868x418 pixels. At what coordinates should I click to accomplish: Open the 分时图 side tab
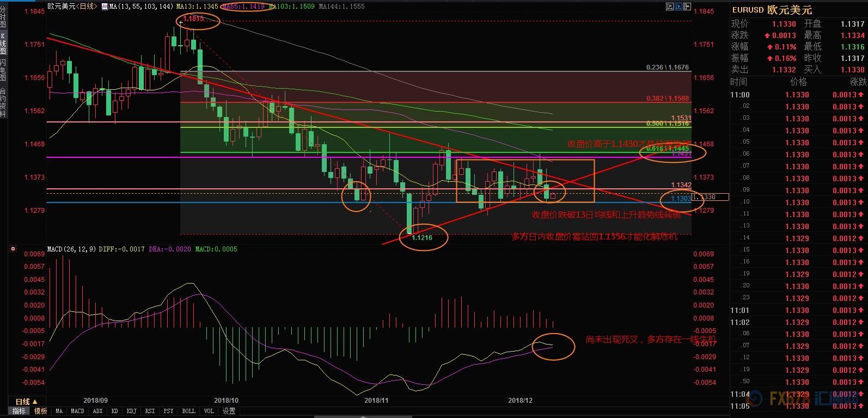(x=3, y=17)
